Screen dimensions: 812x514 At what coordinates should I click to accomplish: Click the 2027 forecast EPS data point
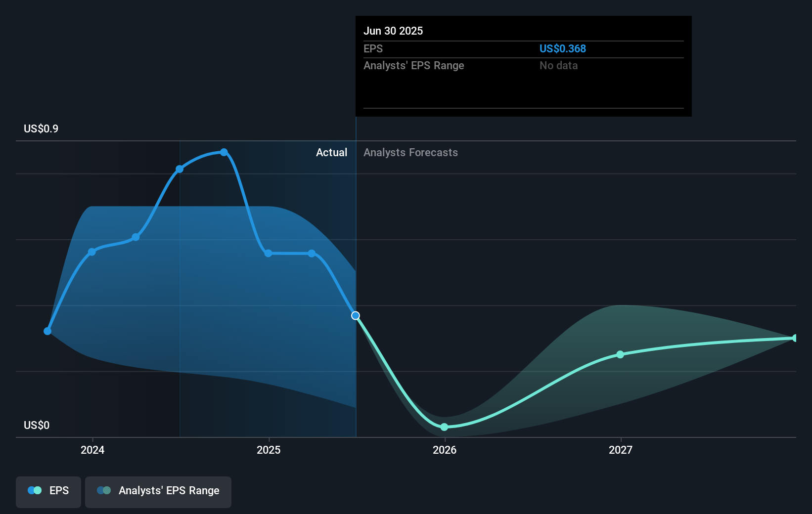(x=620, y=354)
